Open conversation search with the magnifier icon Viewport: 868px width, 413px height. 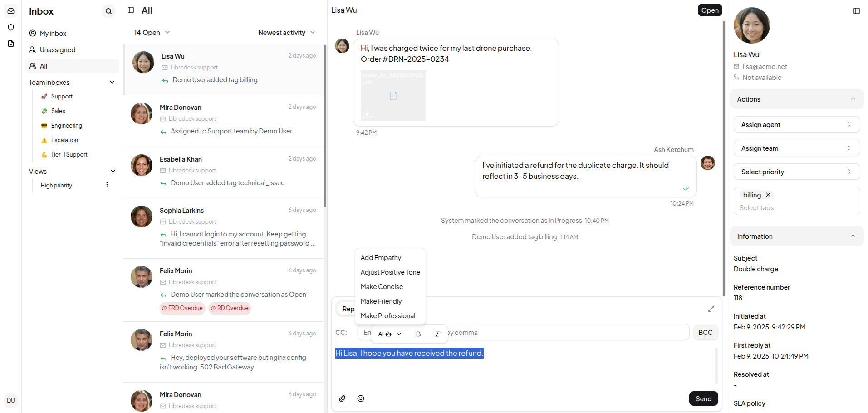pos(108,11)
